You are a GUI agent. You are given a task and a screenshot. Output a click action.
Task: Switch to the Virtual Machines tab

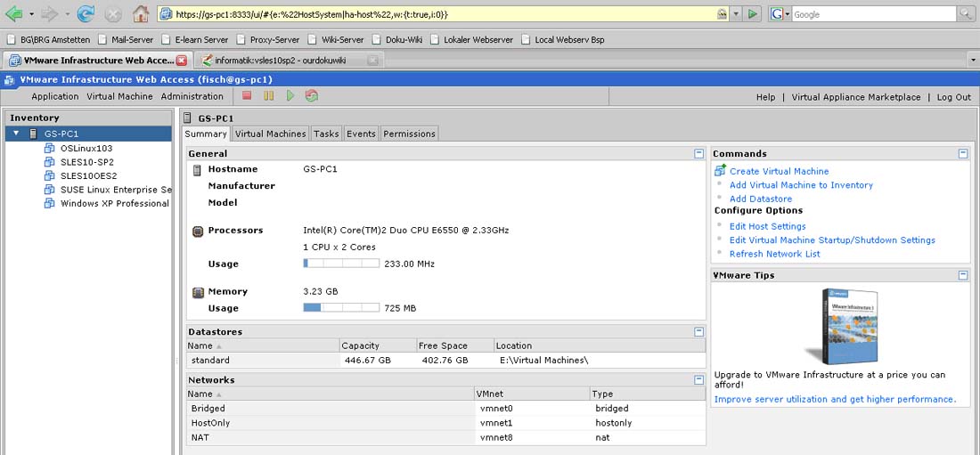coord(271,134)
